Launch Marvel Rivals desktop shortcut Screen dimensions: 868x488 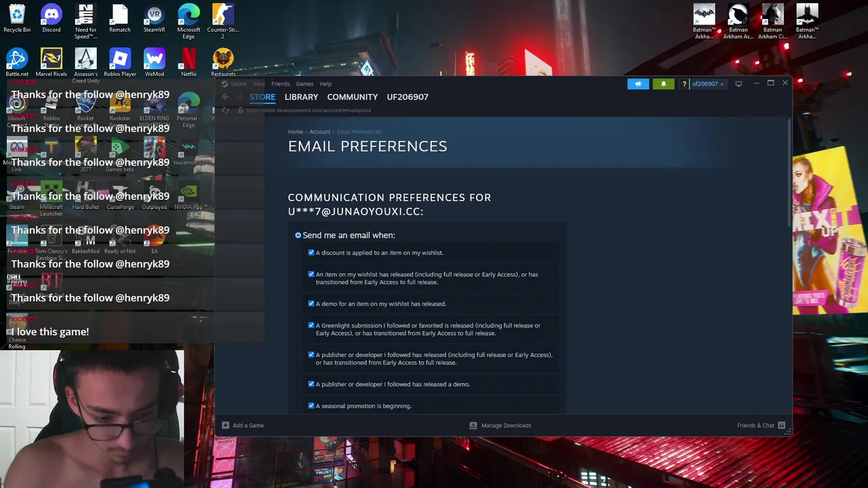[x=52, y=62]
